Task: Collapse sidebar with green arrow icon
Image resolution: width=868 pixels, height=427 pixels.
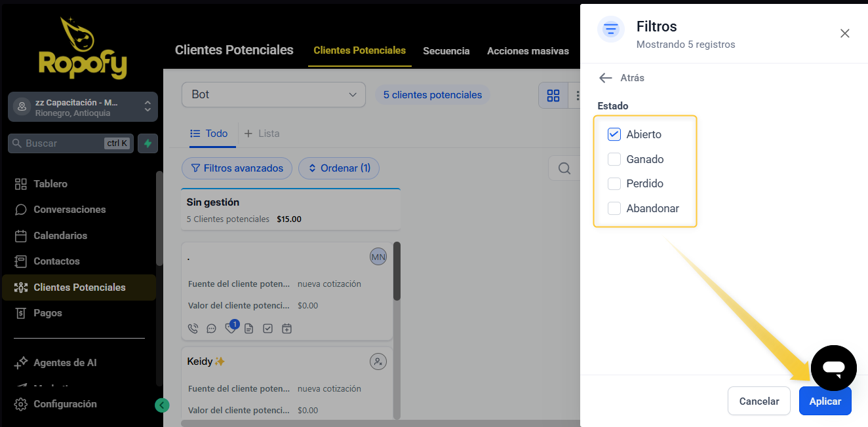Action: tap(162, 405)
